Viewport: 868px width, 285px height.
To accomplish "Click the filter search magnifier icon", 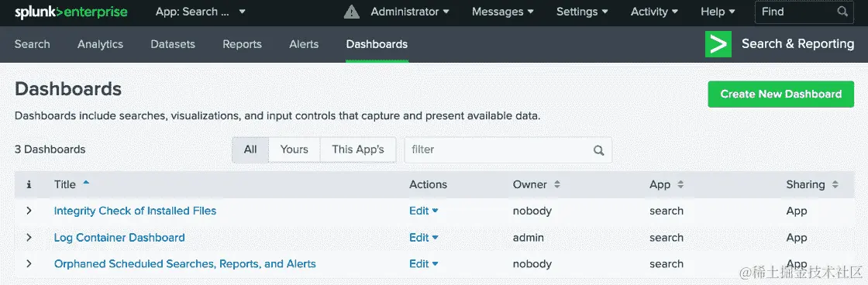I will [x=598, y=150].
